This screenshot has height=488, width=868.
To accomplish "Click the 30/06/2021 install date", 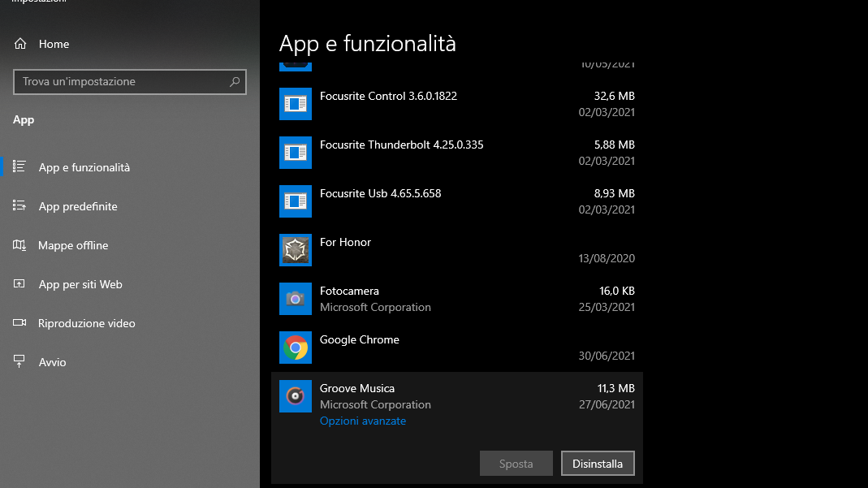I will (x=607, y=356).
